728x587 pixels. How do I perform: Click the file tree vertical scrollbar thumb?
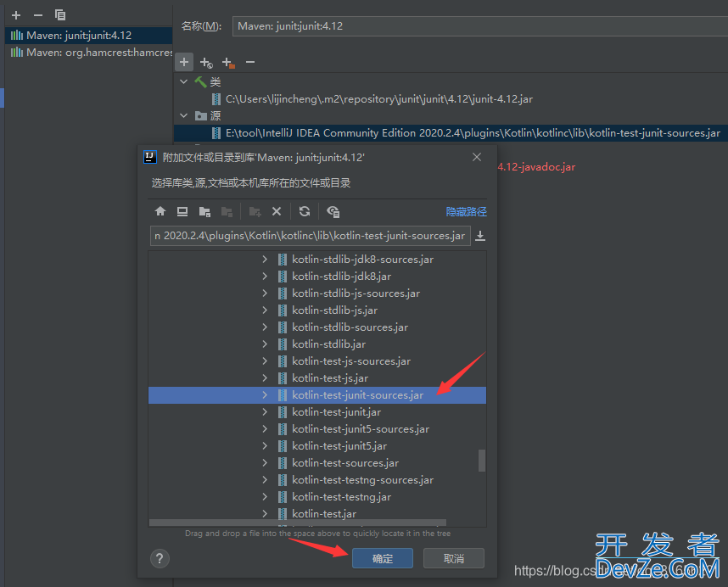[482, 461]
